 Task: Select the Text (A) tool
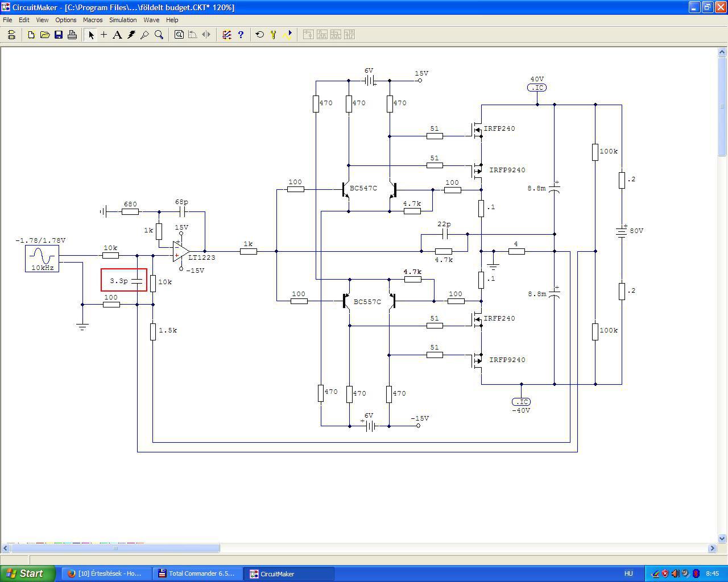117,35
